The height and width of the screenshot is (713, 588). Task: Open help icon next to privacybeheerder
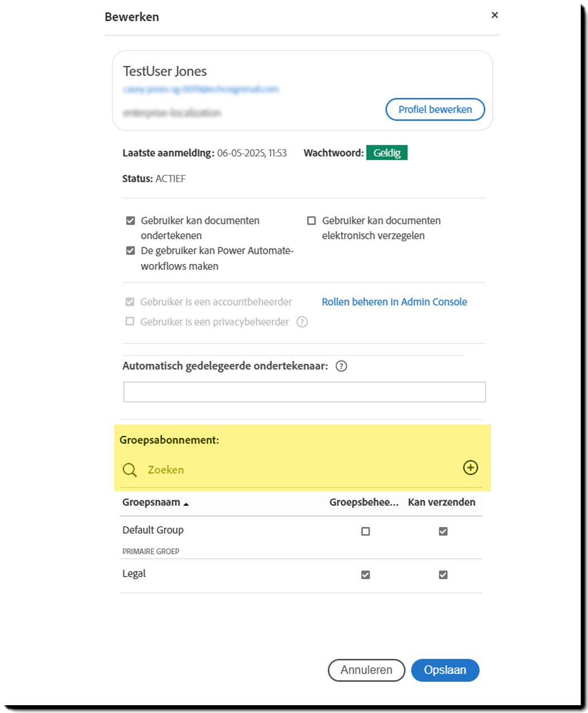click(302, 322)
